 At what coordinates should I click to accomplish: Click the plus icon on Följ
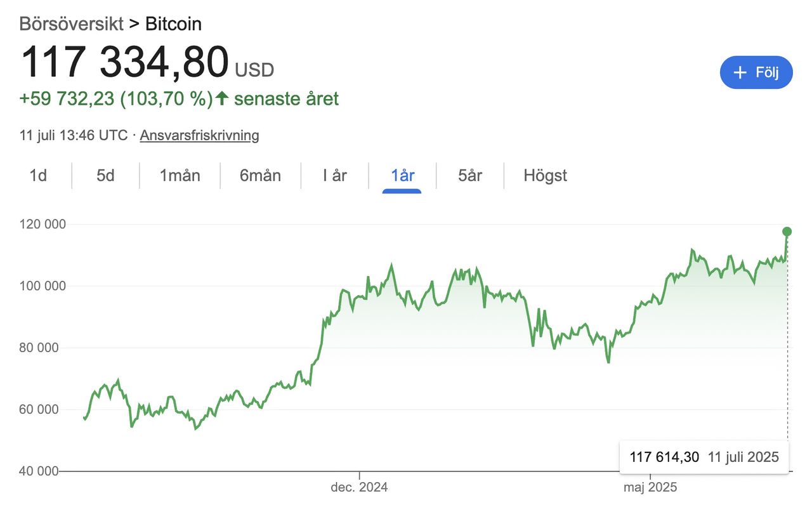[x=740, y=72]
